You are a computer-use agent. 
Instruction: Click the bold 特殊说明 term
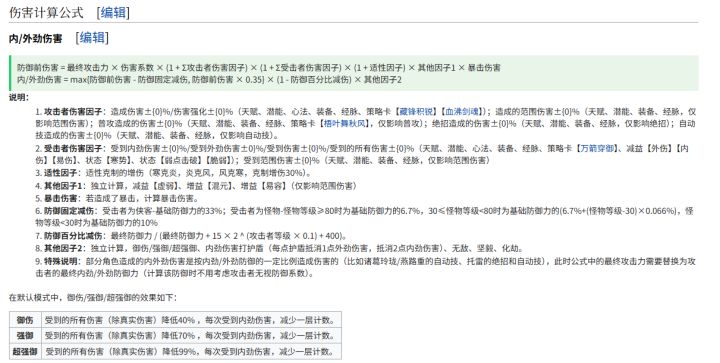(60, 261)
